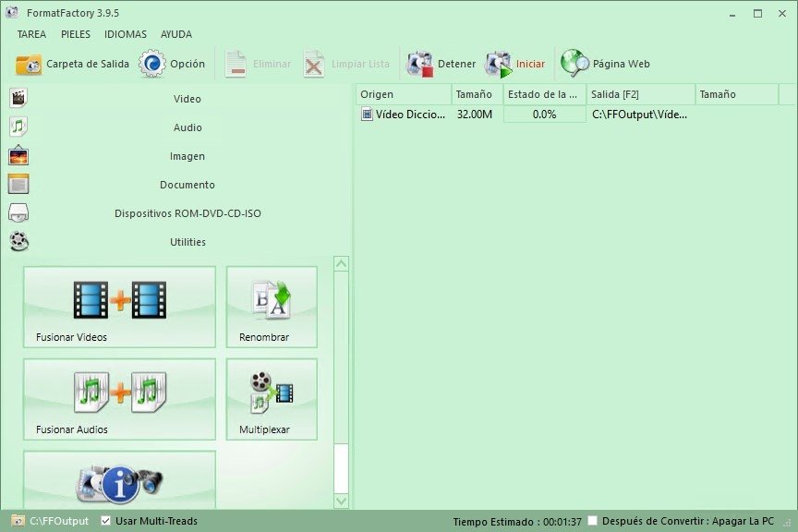Click the utilities panel scroll up arrow
The image size is (798, 532).
point(342,264)
